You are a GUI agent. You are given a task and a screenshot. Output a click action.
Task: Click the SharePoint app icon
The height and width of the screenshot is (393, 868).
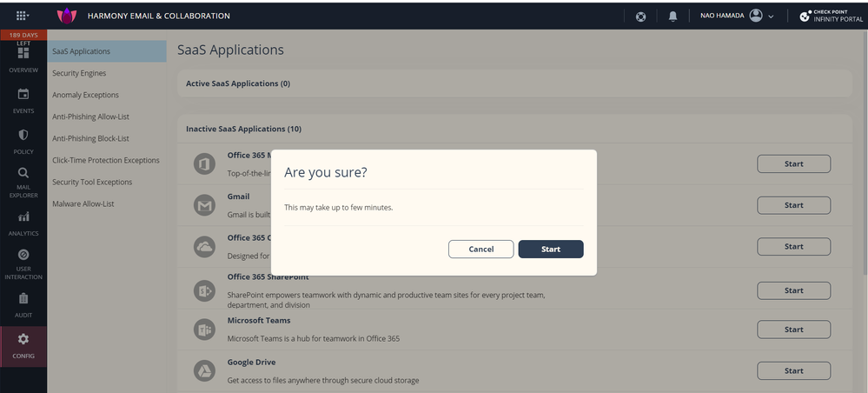coord(204,291)
